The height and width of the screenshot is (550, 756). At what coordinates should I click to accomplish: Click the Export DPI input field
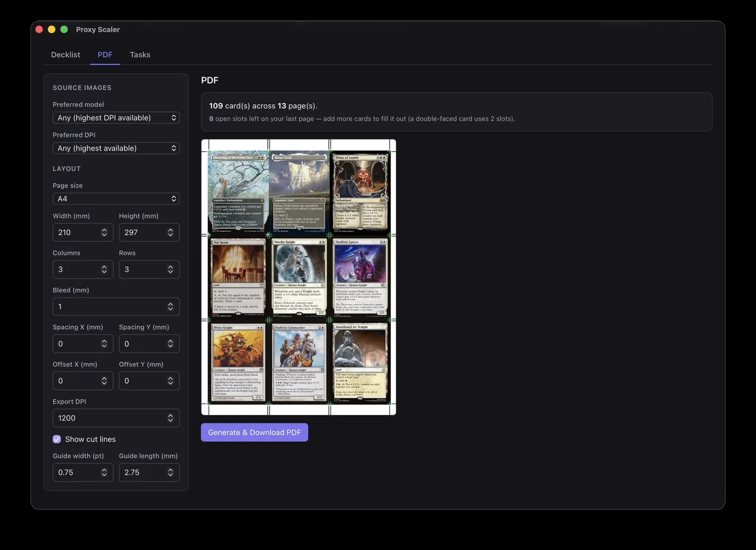[116, 418]
